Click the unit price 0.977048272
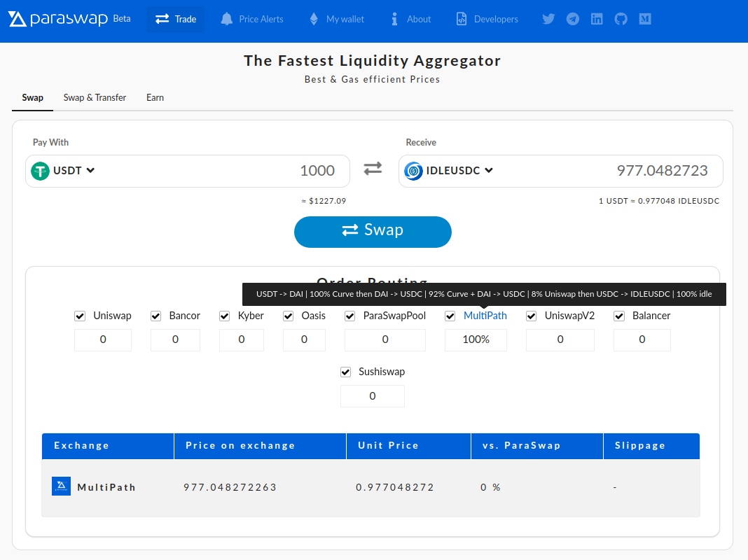748x560 pixels. [x=395, y=487]
